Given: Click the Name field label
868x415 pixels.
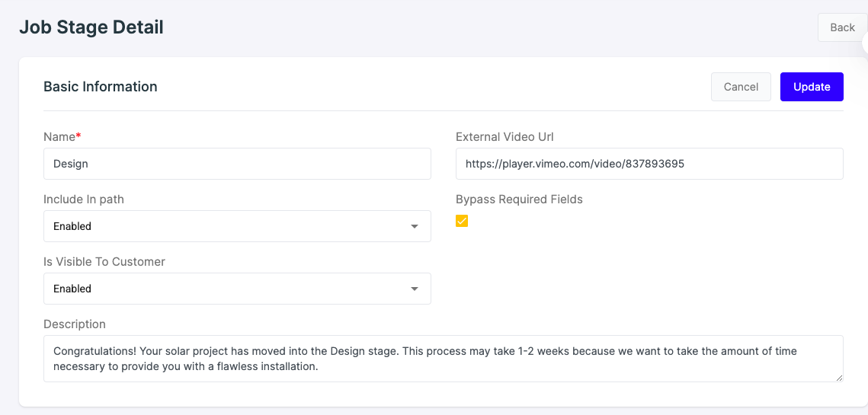Looking at the screenshot, I should pyautogui.click(x=62, y=136).
